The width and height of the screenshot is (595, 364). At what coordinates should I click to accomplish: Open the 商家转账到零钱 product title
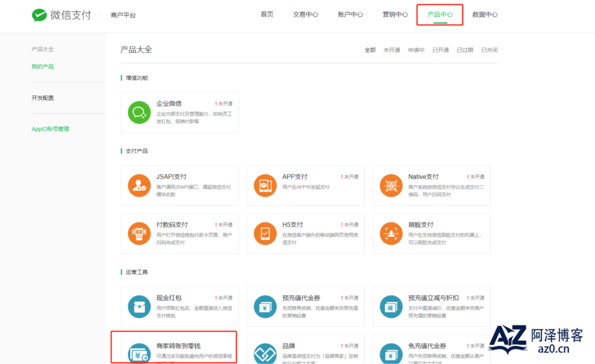[178, 346]
